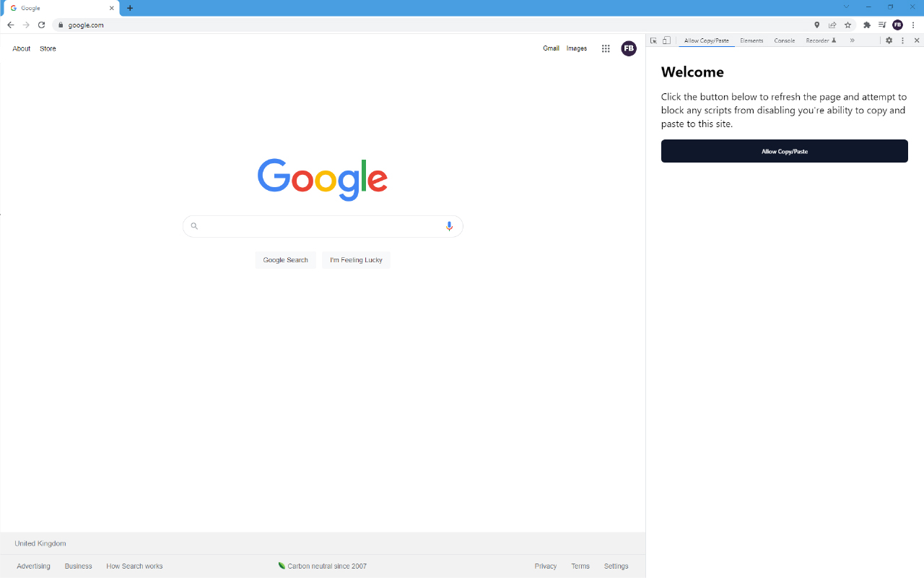Close the DevTools panel
Viewport: 924px width, 578px height.
(x=917, y=40)
